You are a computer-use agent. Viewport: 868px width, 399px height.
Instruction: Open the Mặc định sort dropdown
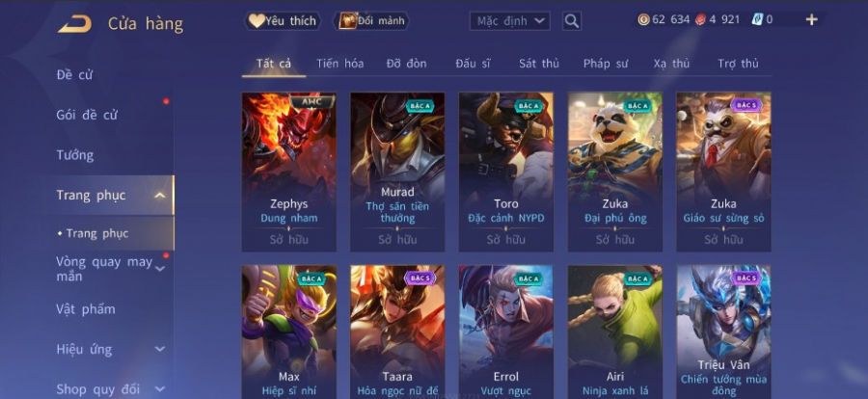510,21
